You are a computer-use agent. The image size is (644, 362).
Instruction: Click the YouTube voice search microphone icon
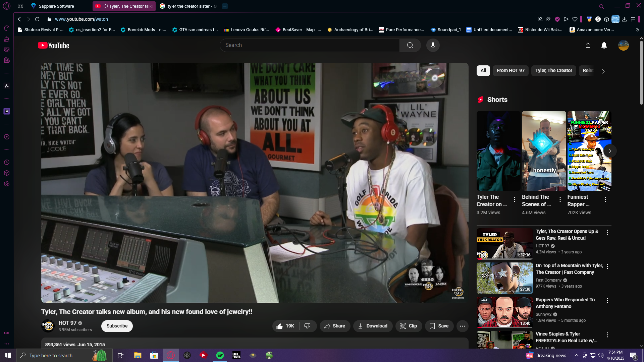(x=433, y=45)
